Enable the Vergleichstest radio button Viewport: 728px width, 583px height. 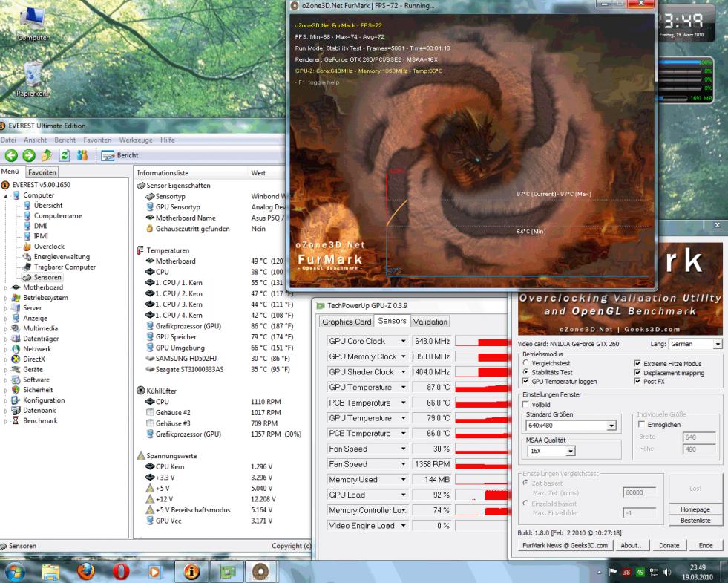point(525,363)
